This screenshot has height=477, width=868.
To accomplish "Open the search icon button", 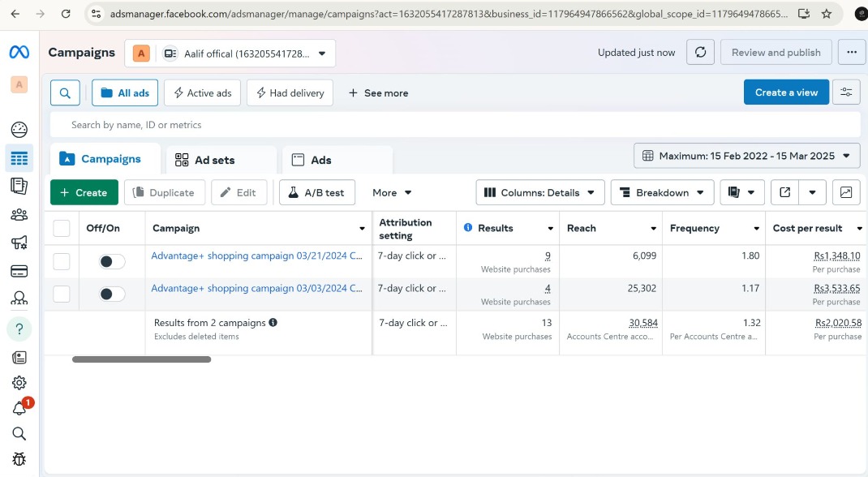I will pyautogui.click(x=66, y=93).
